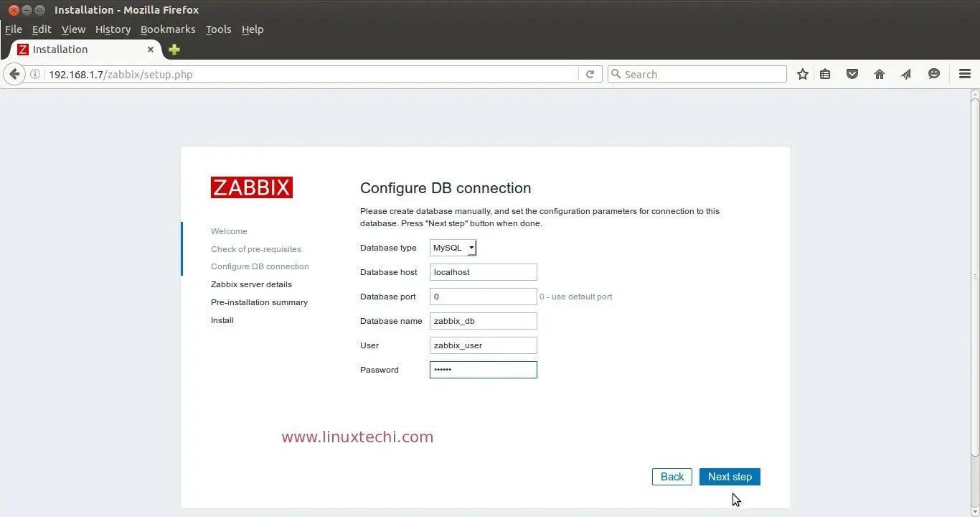This screenshot has width=980, height=517.
Task: Reload the page with the refresh icon
Action: (590, 74)
